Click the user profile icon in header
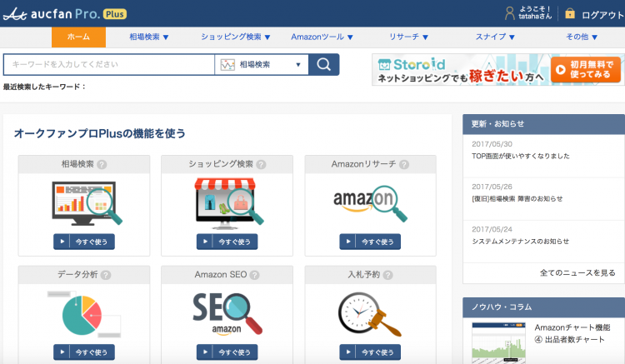This screenshot has width=625, height=364. (510, 13)
